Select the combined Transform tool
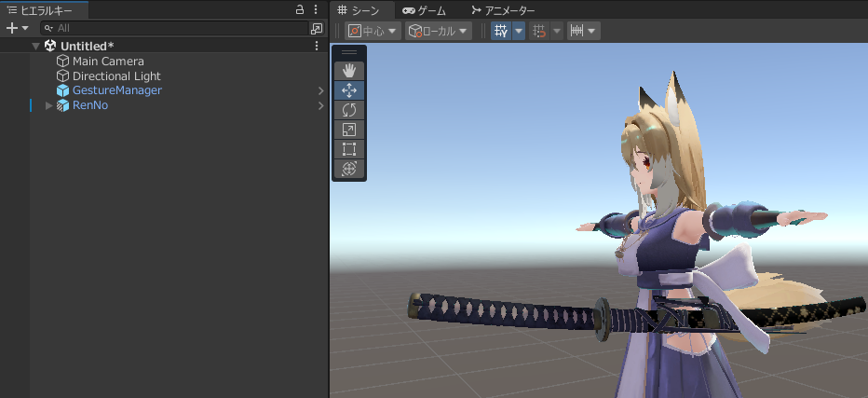 tap(349, 169)
